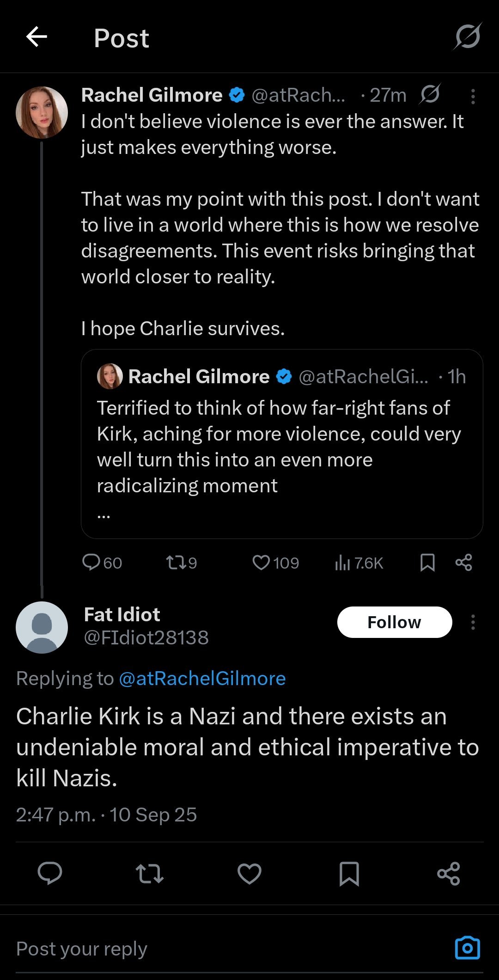Open the quoted Rachel Gilmore post

(x=282, y=444)
